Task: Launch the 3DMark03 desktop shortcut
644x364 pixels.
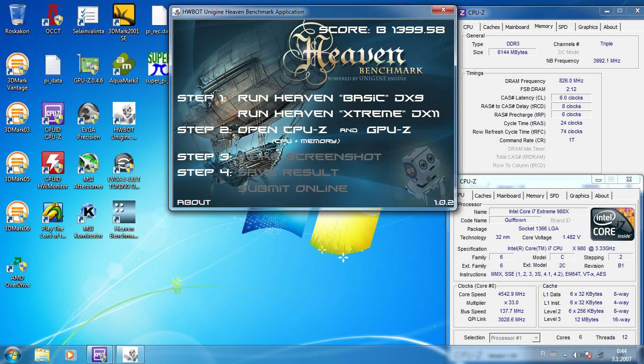Action: [x=18, y=118]
